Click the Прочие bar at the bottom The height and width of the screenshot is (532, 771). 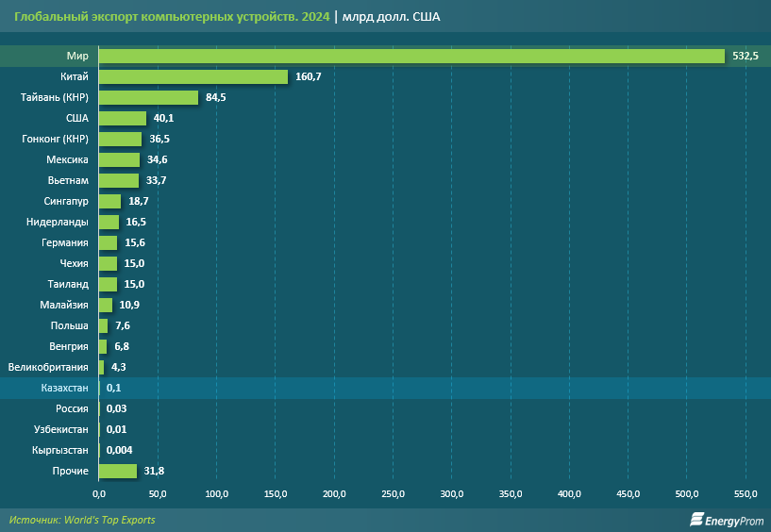(118, 471)
